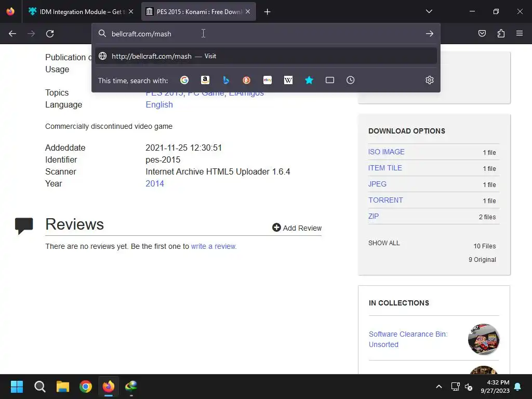Switch to PES 2015 Konami tab
Screen dimensions: 532x399
point(199,11)
